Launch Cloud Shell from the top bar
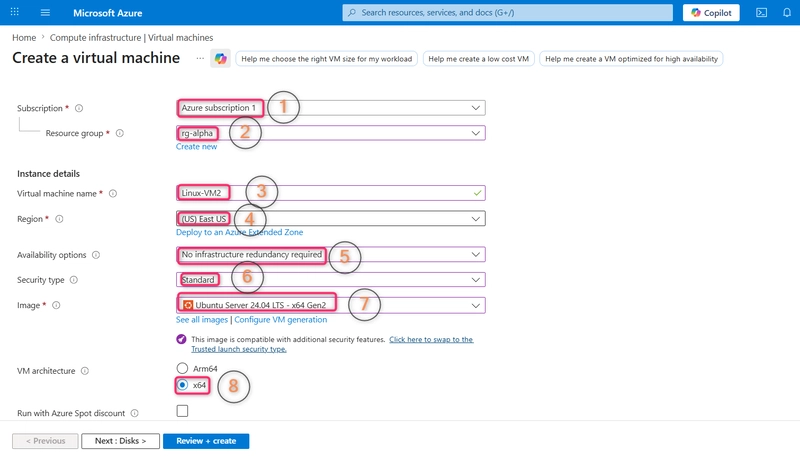 (x=761, y=13)
